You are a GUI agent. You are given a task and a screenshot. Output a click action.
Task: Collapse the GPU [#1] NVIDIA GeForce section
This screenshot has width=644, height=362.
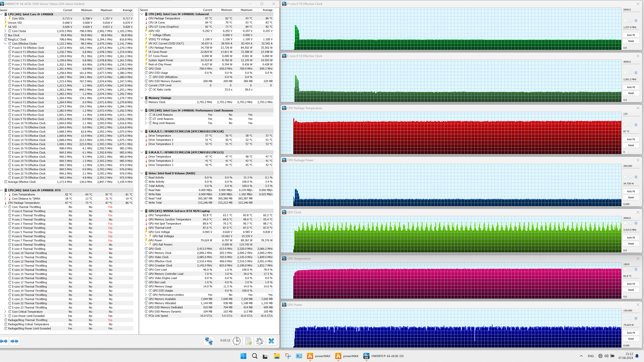point(142,211)
